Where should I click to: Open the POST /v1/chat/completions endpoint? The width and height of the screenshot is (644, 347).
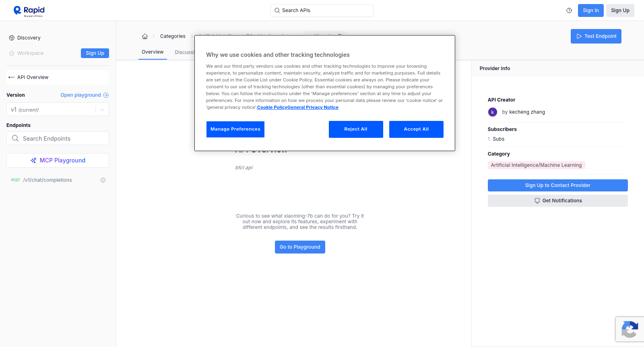(x=58, y=180)
